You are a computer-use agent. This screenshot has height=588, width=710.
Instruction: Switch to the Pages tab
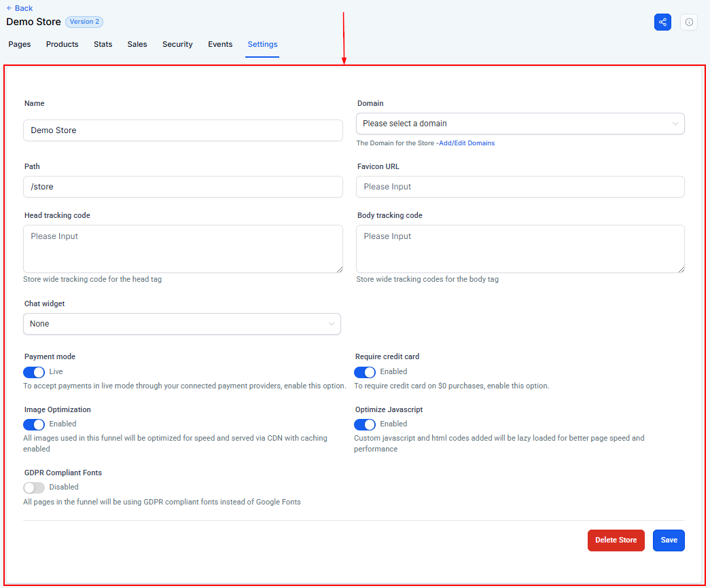(20, 44)
